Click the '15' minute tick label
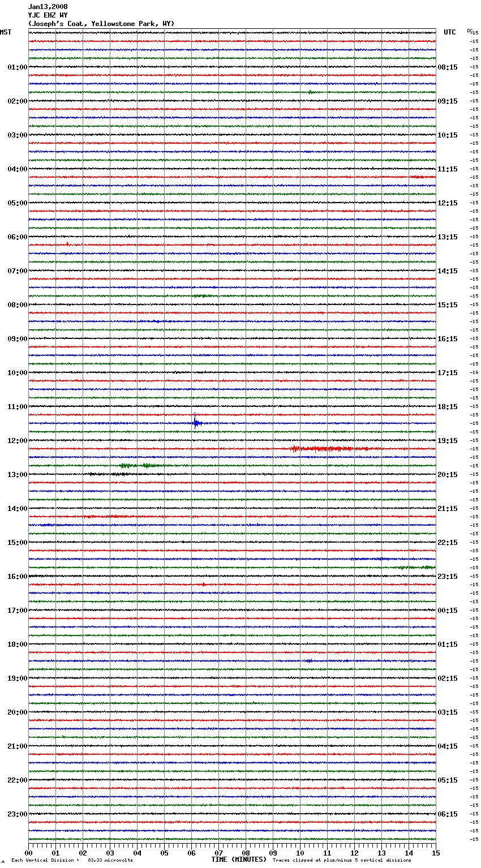The height and width of the screenshot is (868, 481). coord(436,853)
